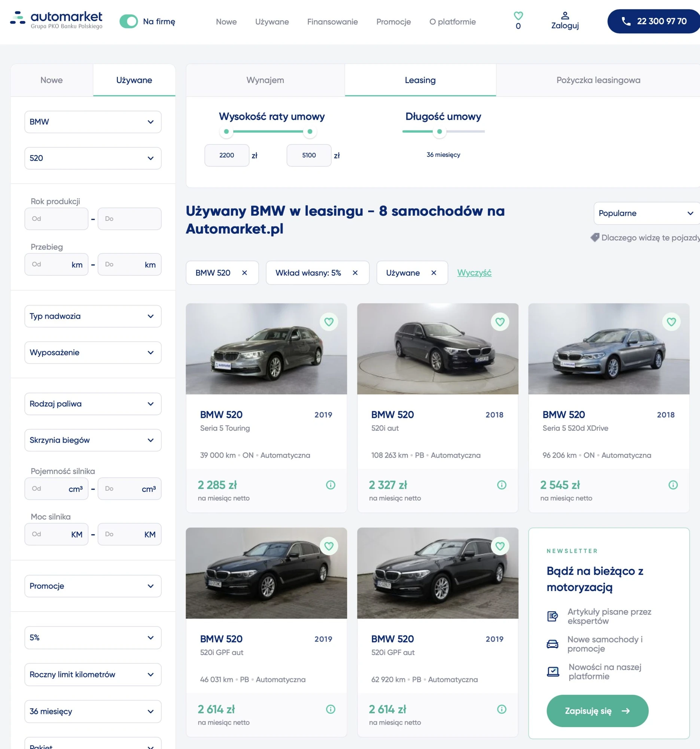Open the 520i aut 2018 car photo
The height and width of the screenshot is (749, 700).
[x=438, y=349]
